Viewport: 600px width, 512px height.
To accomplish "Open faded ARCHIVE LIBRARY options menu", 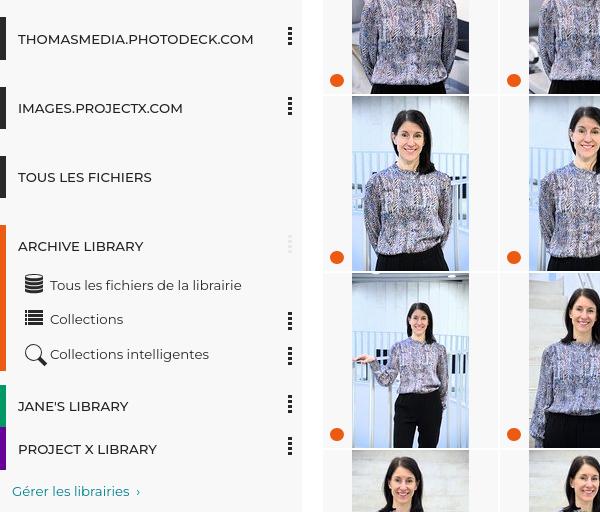I will tap(290, 244).
